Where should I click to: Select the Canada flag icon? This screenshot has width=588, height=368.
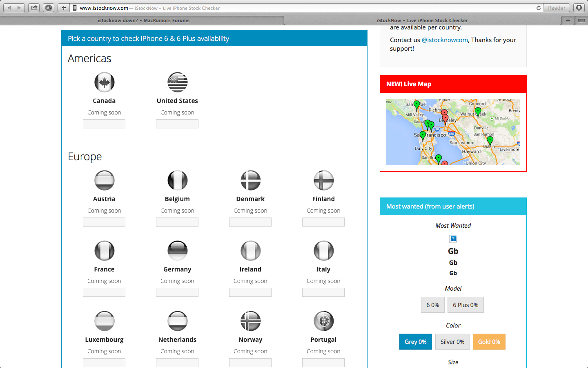click(x=104, y=82)
